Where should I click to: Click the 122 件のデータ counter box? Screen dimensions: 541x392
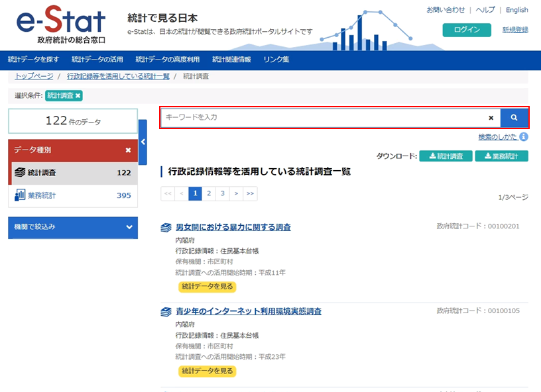pos(73,121)
